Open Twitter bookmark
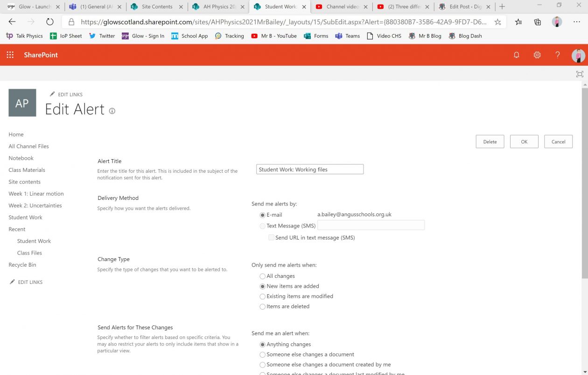Image resolution: width=588 pixels, height=375 pixels. coord(102,36)
